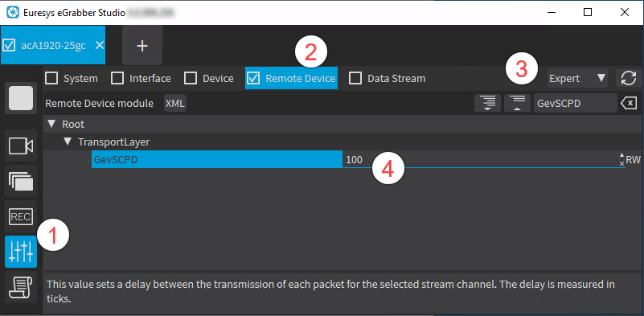Refresh the feature list
The height and width of the screenshot is (316, 644).
tap(629, 78)
